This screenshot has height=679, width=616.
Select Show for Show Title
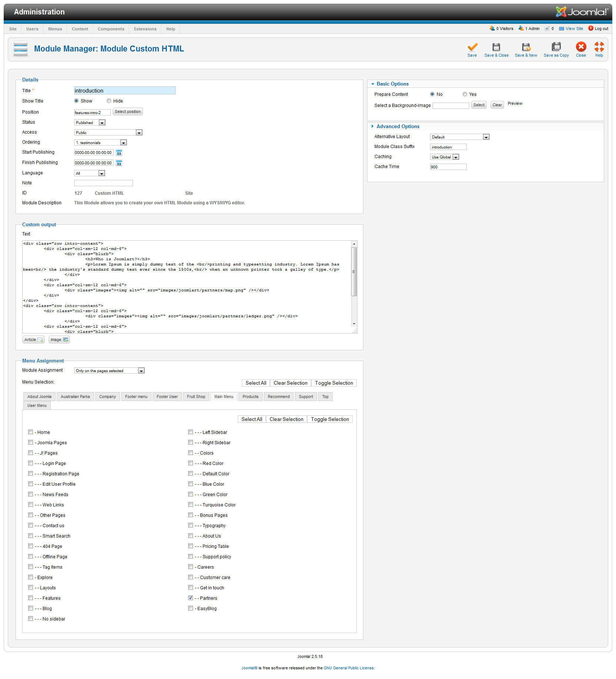(x=76, y=101)
